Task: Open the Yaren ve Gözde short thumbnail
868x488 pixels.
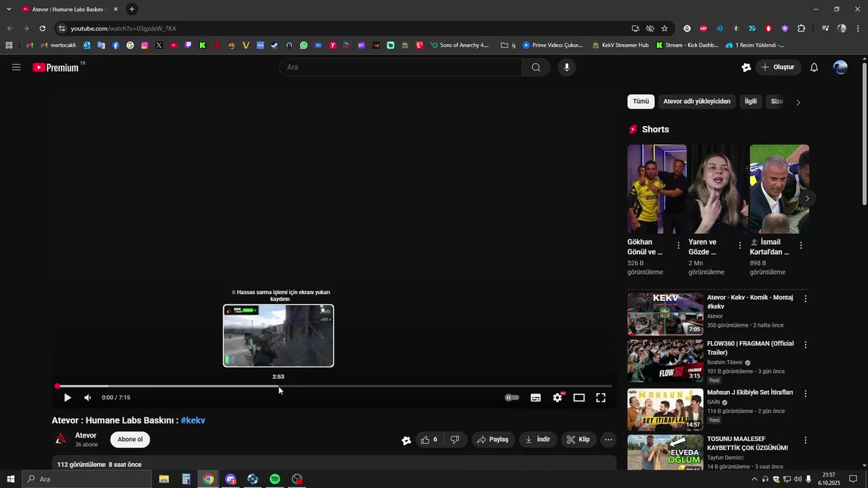Action: [x=718, y=189]
